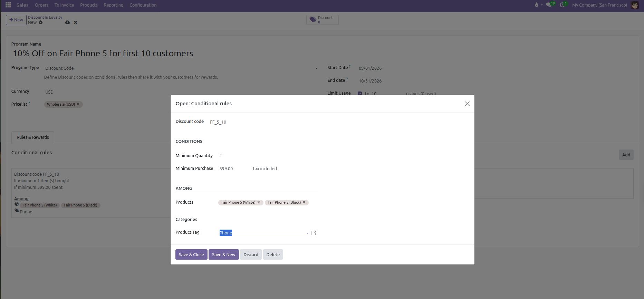Click the Program Name title field
Image resolution: width=644 pixels, height=299 pixels.
(x=165, y=53)
